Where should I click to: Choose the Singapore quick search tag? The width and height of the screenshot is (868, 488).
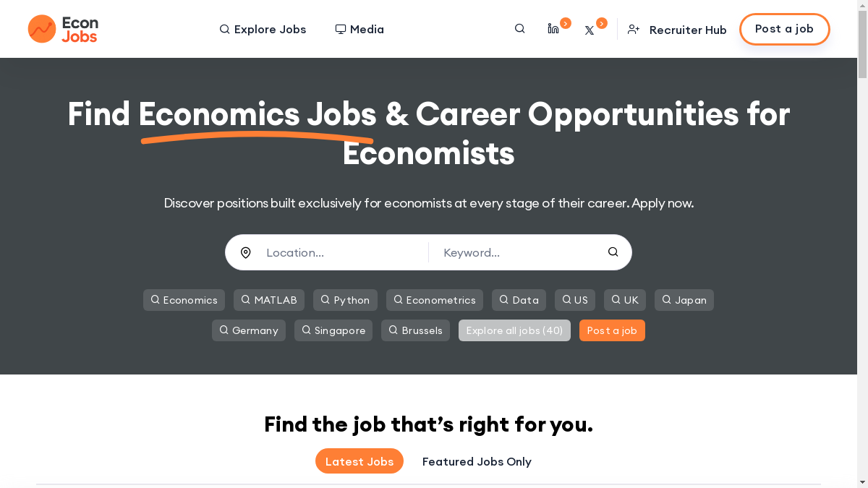click(333, 330)
